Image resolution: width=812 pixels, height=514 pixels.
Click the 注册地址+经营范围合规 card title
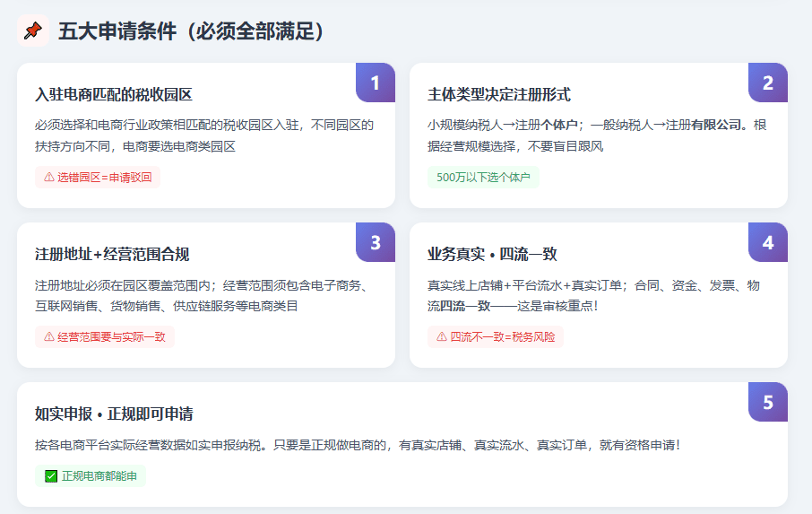point(112,255)
